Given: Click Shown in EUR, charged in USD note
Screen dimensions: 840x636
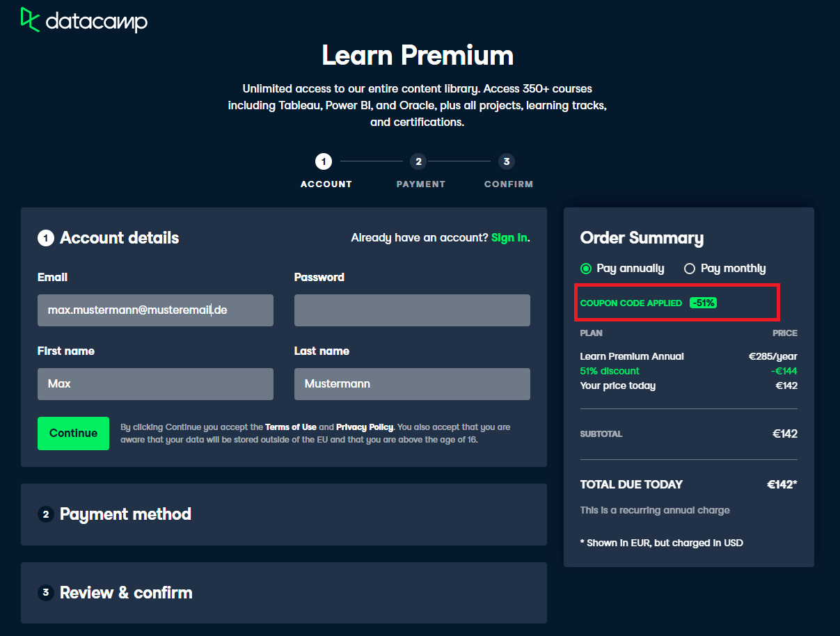Looking at the screenshot, I should (x=662, y=543).
